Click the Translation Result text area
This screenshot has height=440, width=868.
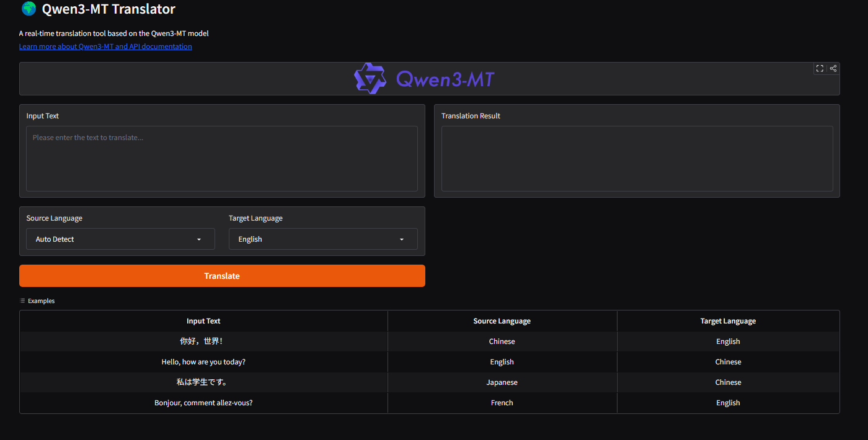click(x=637, y=159)
